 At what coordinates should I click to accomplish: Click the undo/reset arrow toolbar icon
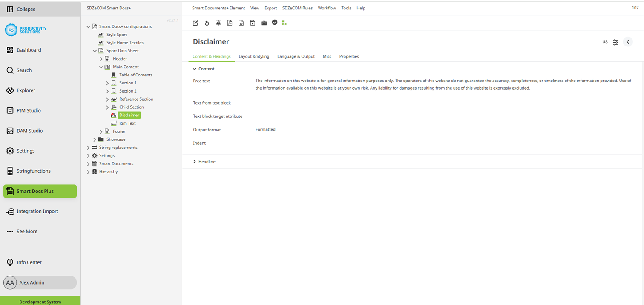(207, 23)
